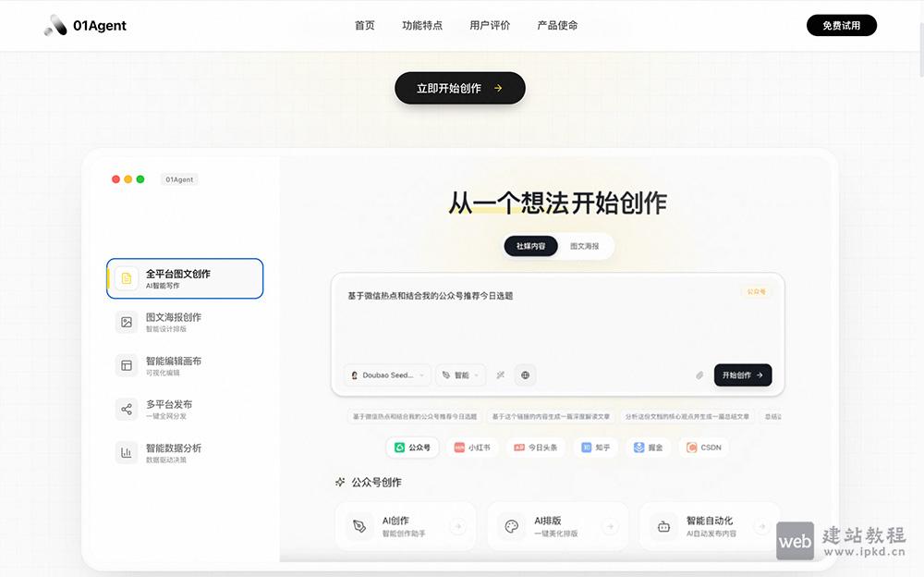The width and height of the screenshot is (924, 577).
Task: Click the 智能编辑画布 panel icon
Action: point(126,365)
